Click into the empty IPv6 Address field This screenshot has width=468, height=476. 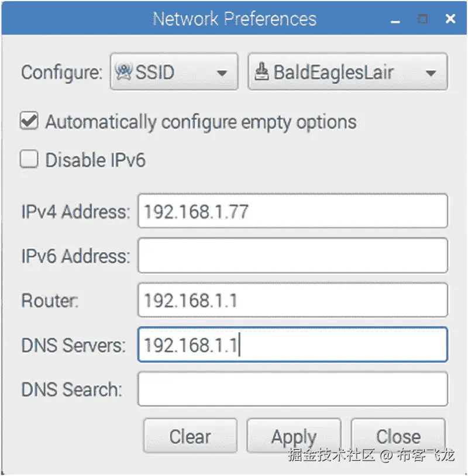tap(292, 256)
